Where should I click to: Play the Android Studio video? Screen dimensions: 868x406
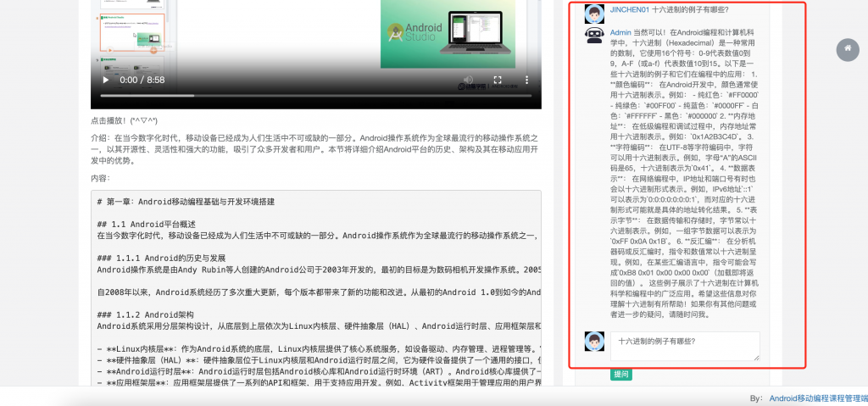pos(106,80)
